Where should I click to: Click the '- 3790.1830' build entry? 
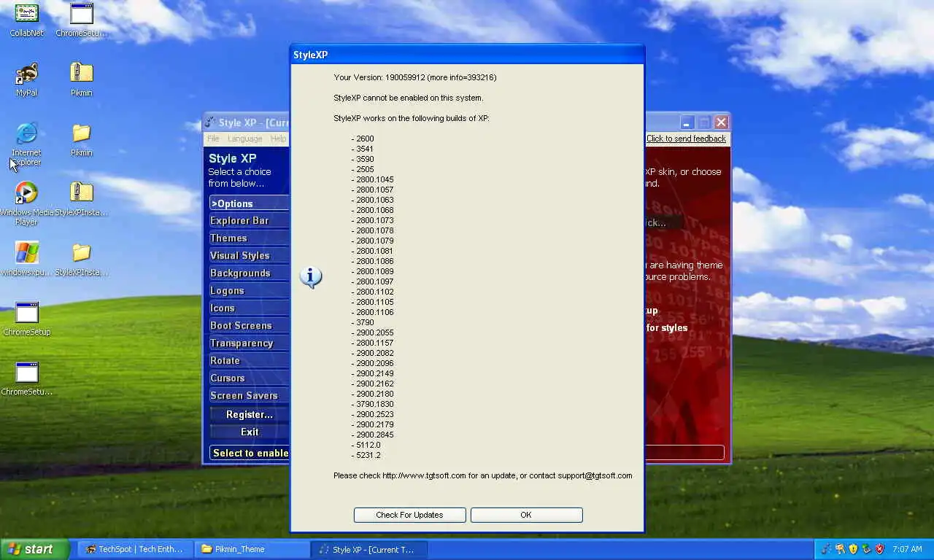click(x=372, y=404)
